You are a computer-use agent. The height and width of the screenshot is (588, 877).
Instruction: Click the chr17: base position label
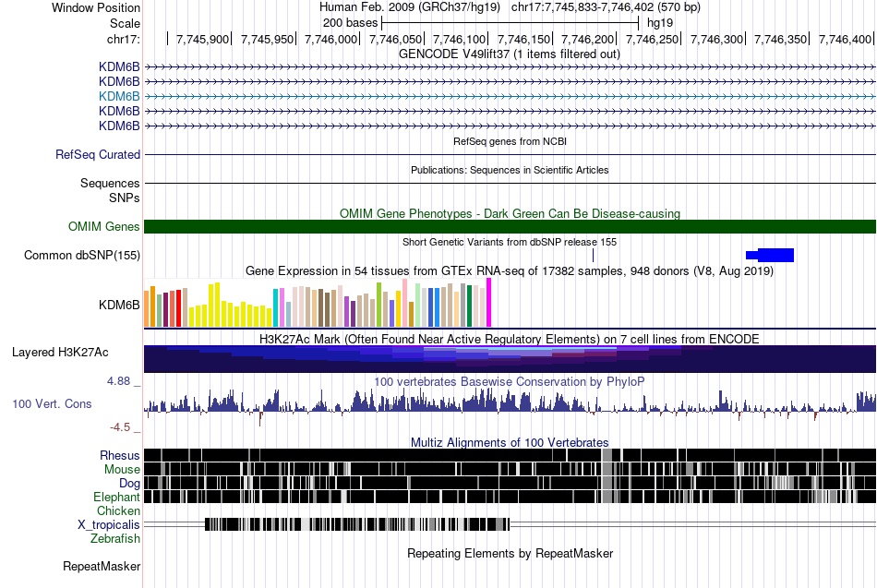[124, 39]
